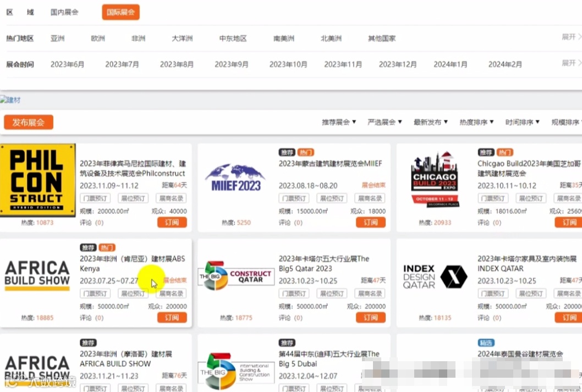
Task: Open INDEX QATAR exhibition title link
Action: point(527,263)
